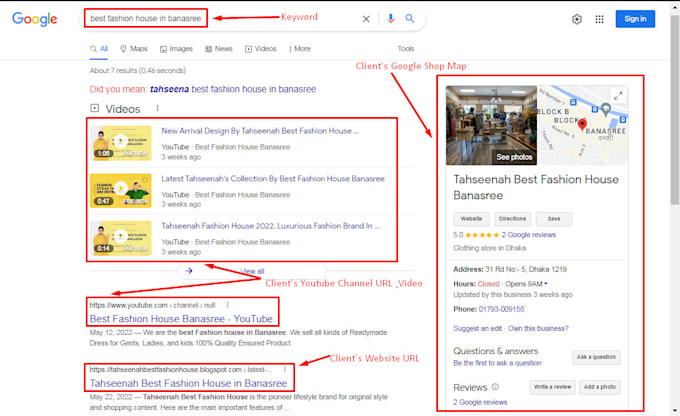Click the Save button

[554, 219]
